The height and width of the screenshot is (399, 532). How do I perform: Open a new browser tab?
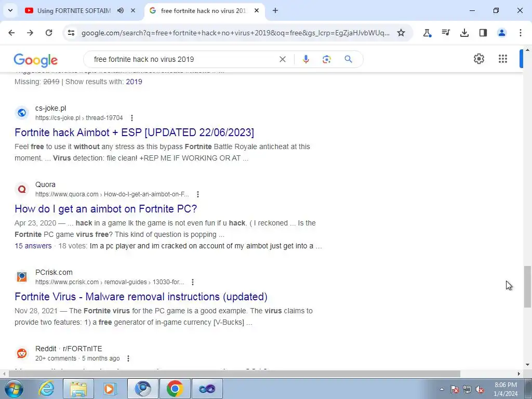tap(275, 10)
